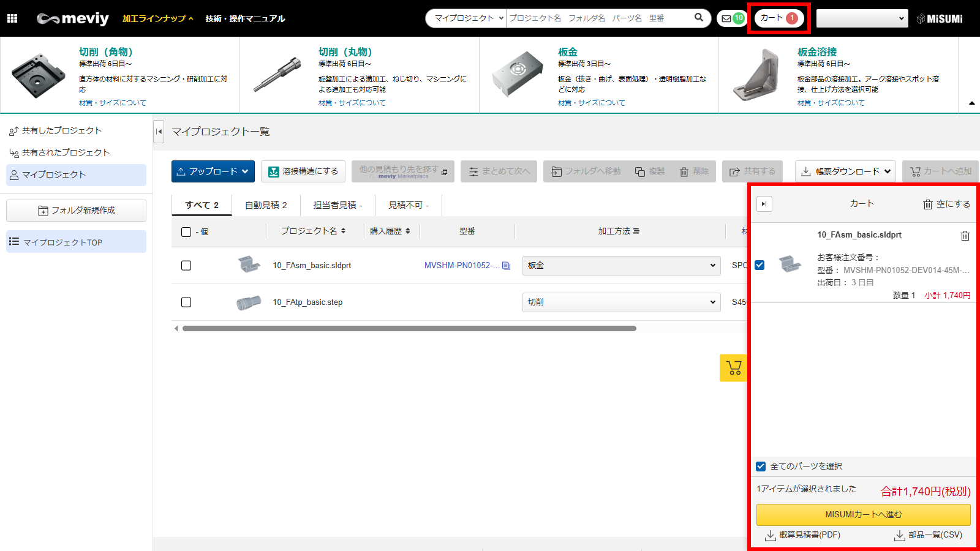Click thumbnail of 10_FAtp_basic.step row
Screen dimensions: 980x551
click(249, 302)
